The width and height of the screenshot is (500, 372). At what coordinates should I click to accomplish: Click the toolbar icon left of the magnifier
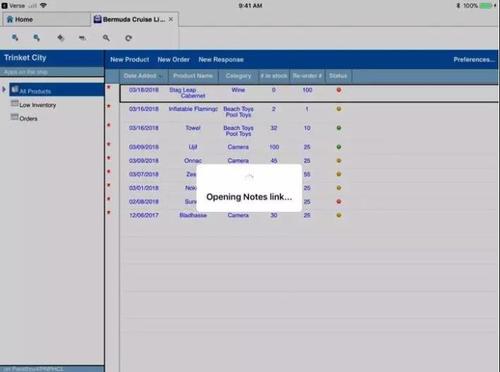[82, 38]
